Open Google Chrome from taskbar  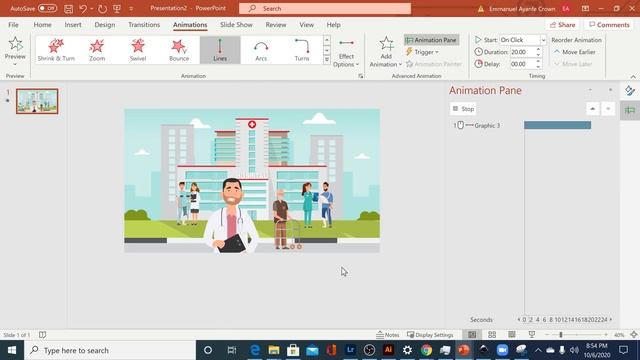426,350
